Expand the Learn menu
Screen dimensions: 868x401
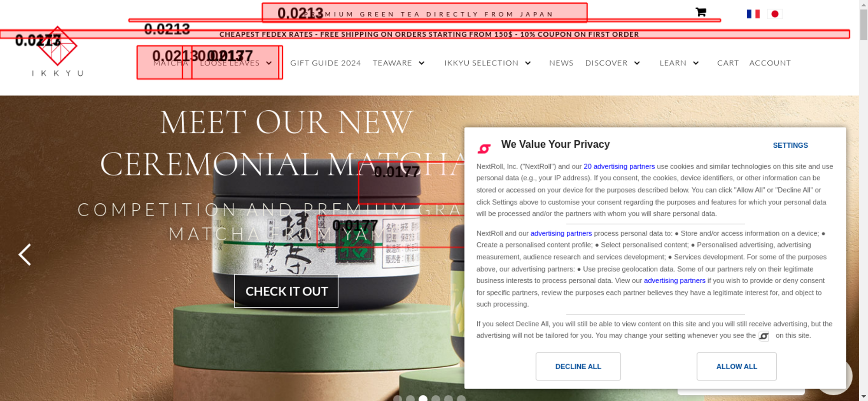[x=696, y=63]
